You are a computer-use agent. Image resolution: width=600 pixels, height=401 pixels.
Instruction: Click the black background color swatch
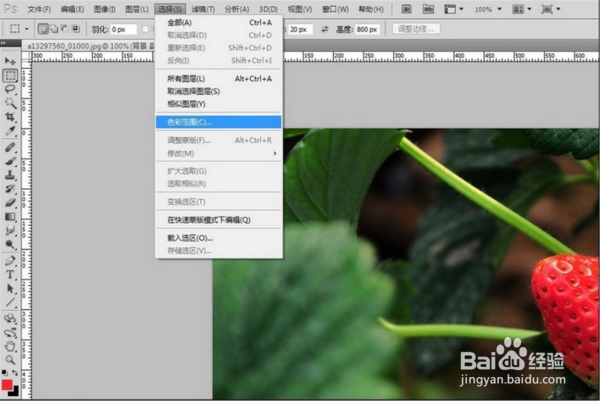(16, 392)
